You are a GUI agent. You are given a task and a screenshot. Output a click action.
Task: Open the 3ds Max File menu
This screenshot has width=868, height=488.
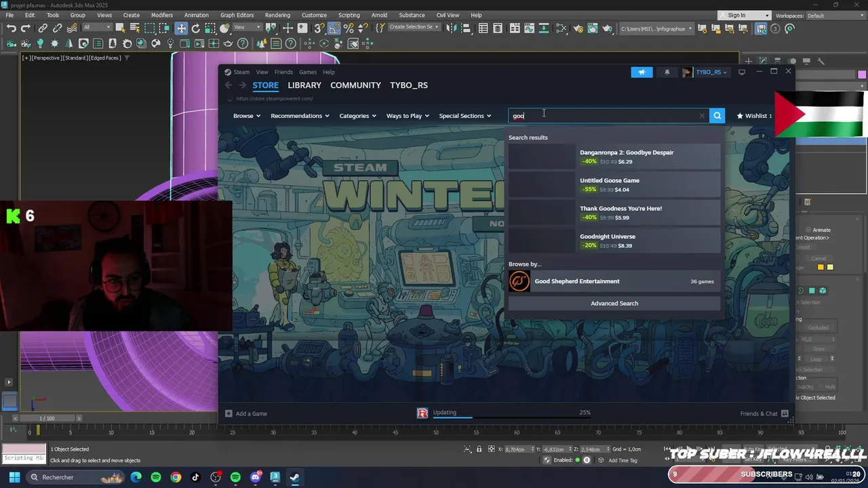[9, 15]
